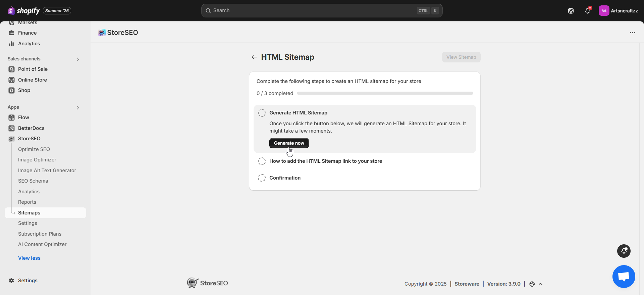This screenshot has height=295, width=644.
Task: Open AI Content Optimizer
Action: tap(42, 244)
